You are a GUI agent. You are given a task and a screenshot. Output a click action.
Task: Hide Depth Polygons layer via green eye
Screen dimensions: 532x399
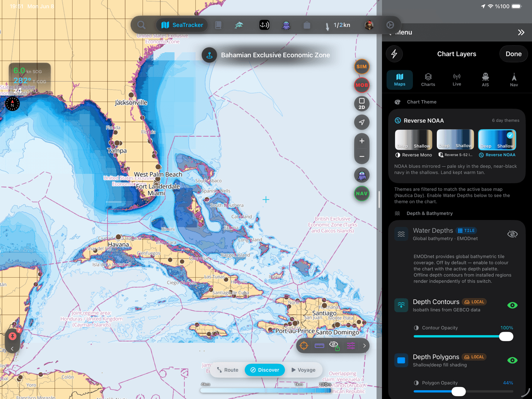[x=512, y=360]
